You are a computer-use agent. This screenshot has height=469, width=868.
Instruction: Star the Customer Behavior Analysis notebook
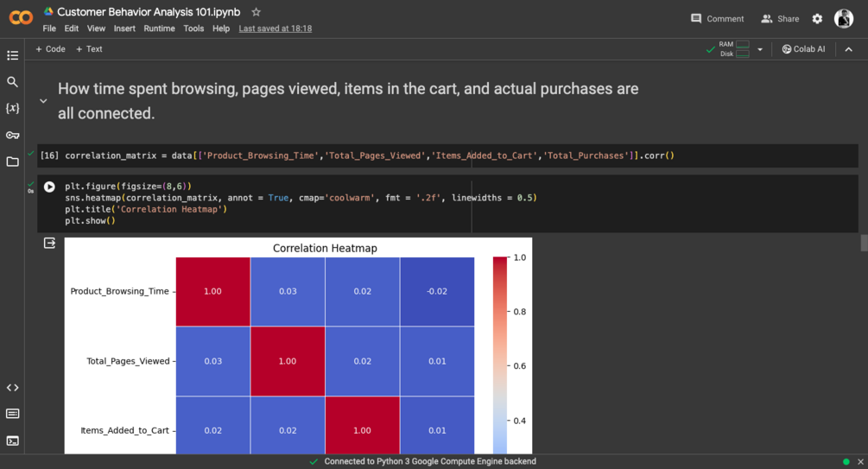click(x=256, y=12)
